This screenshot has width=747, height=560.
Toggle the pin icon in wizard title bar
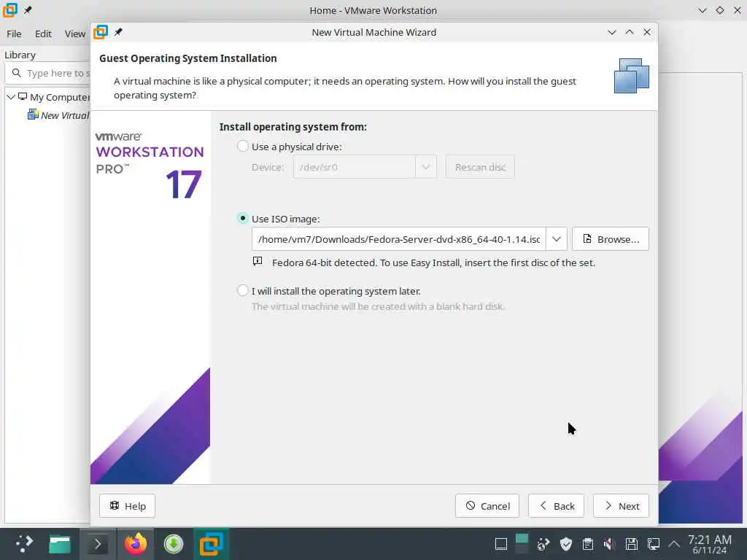(118, 32)
